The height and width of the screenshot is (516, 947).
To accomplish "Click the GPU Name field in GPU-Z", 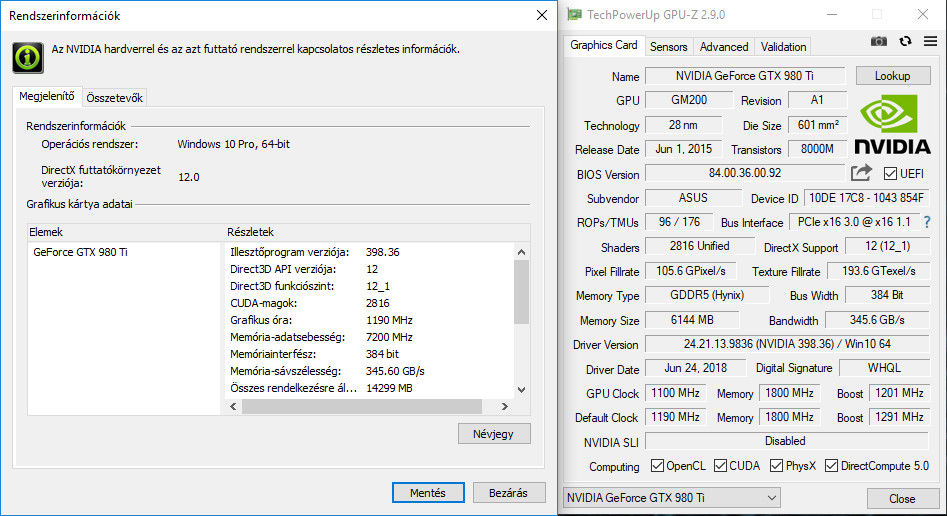I will coord(745,76).
